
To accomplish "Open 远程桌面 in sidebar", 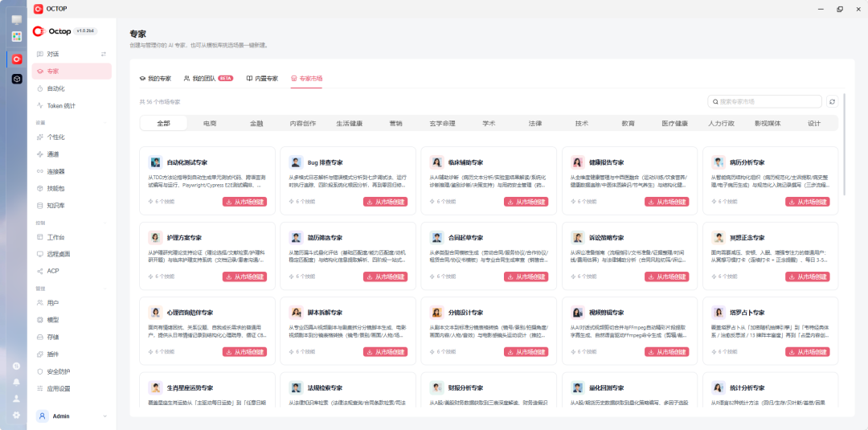I will tap(72, 255).
